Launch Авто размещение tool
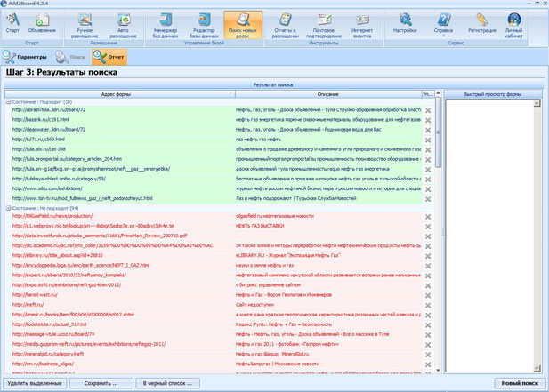This screenshot has height=392, width=549. click(x=123, y=25)
